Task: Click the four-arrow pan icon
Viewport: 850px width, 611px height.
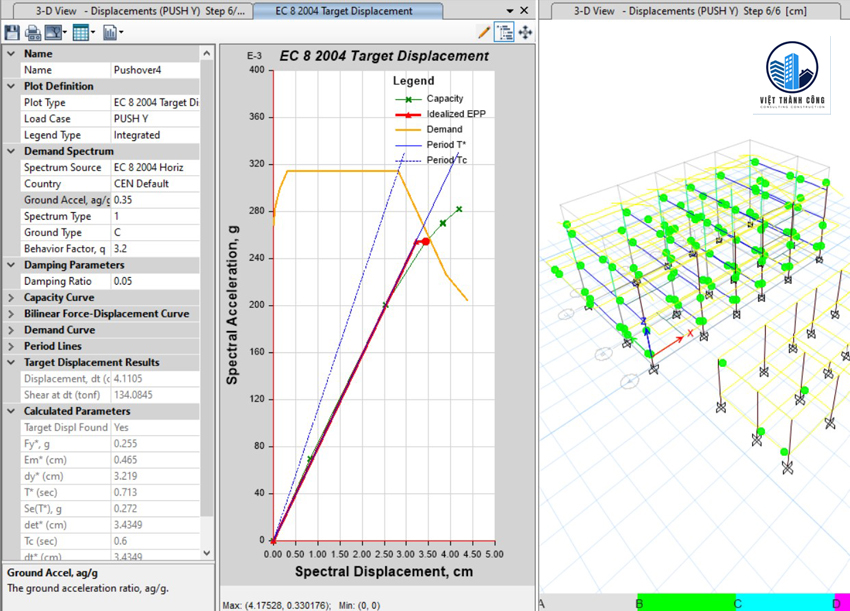Action: click(525, 33)
